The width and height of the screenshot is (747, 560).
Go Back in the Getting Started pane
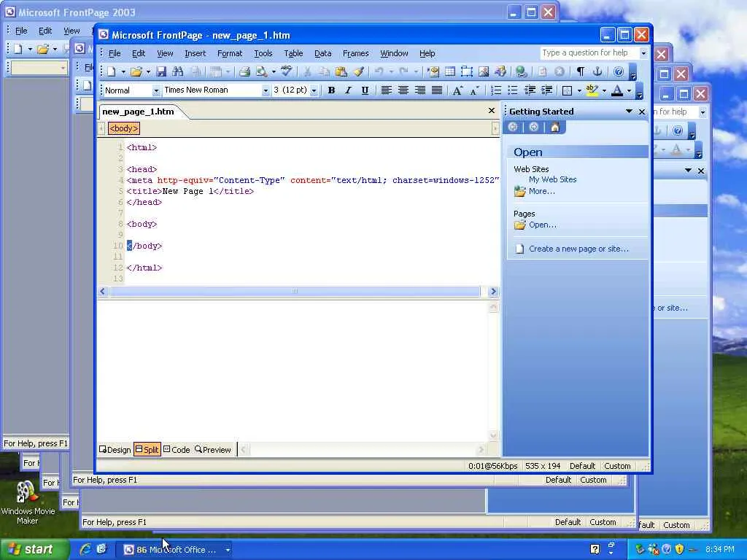pyautogui.click(x=513, y=127)
